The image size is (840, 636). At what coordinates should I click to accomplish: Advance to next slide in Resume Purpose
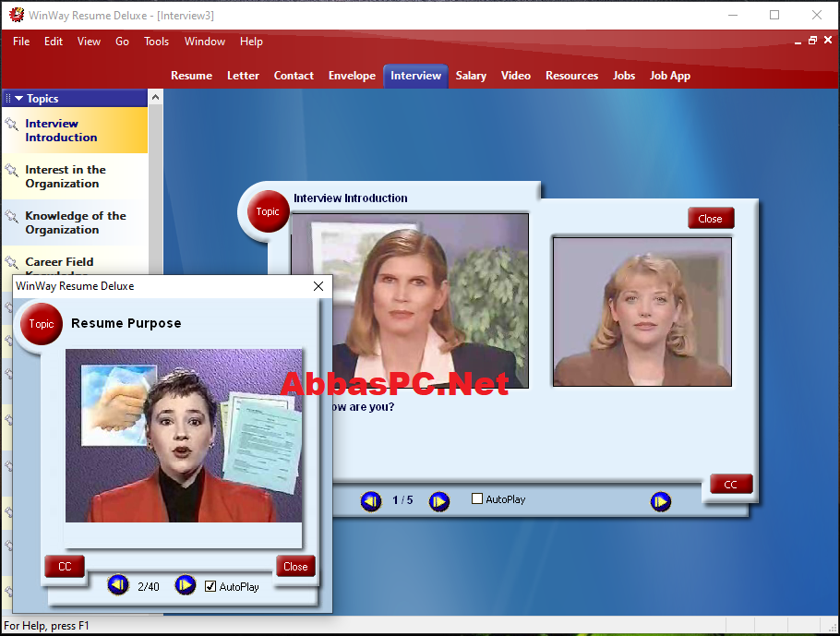coord(186,585)
